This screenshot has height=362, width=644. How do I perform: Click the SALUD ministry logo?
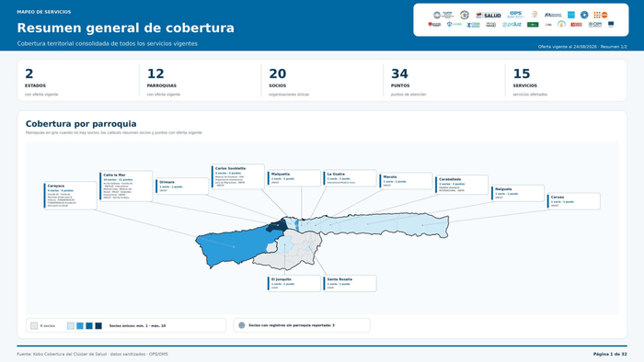click(x=489, y=16)
